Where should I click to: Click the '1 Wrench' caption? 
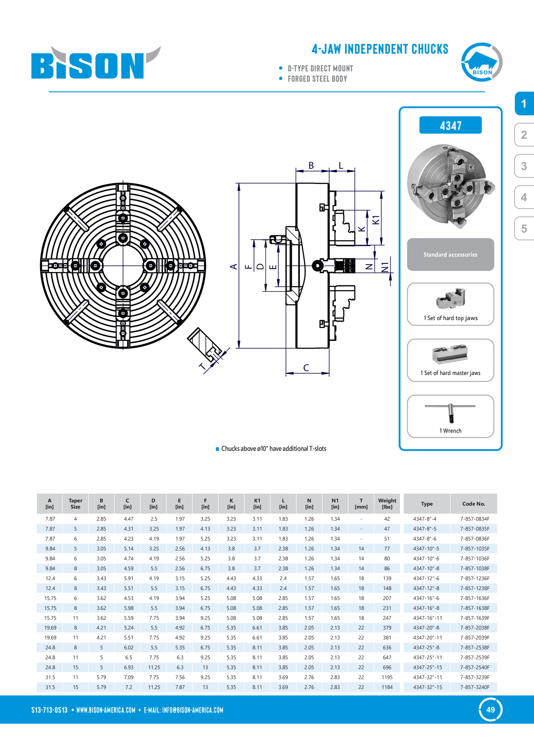(450, 431)
